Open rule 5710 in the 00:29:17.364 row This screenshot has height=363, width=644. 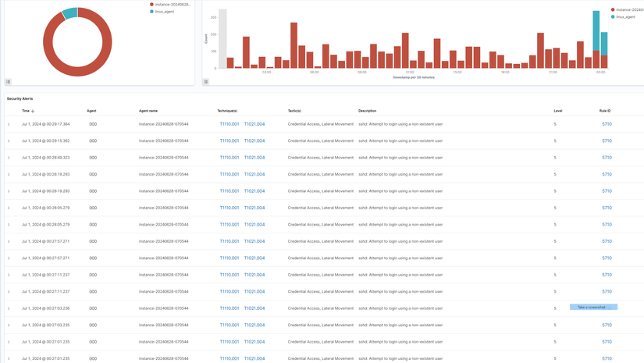607,124
